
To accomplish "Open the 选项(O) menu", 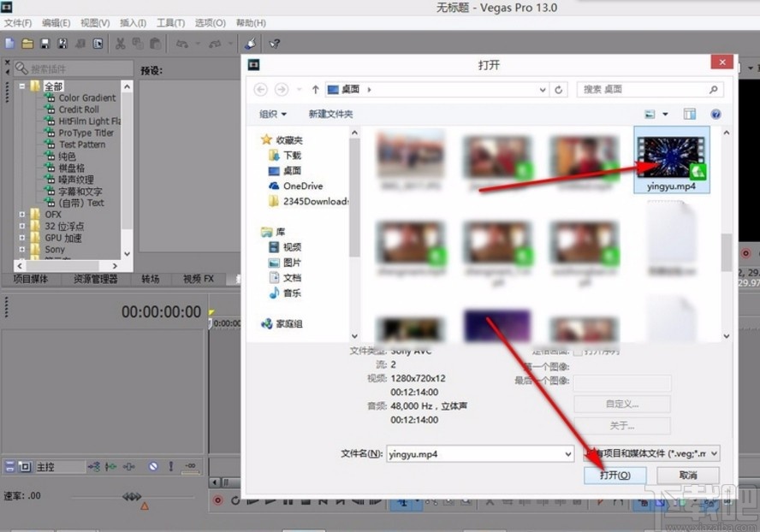I will coord(211,23).
